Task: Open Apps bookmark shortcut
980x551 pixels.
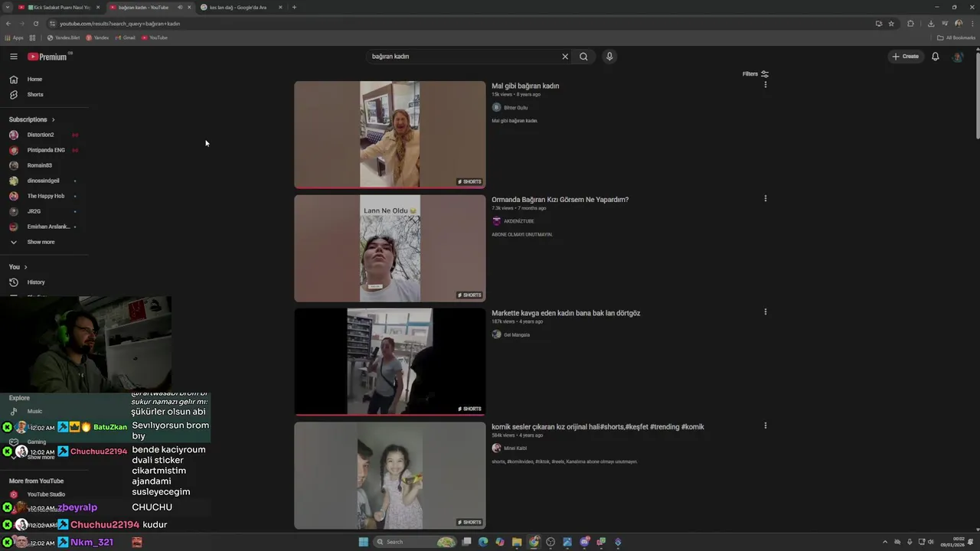Action: tap(15, 37)
